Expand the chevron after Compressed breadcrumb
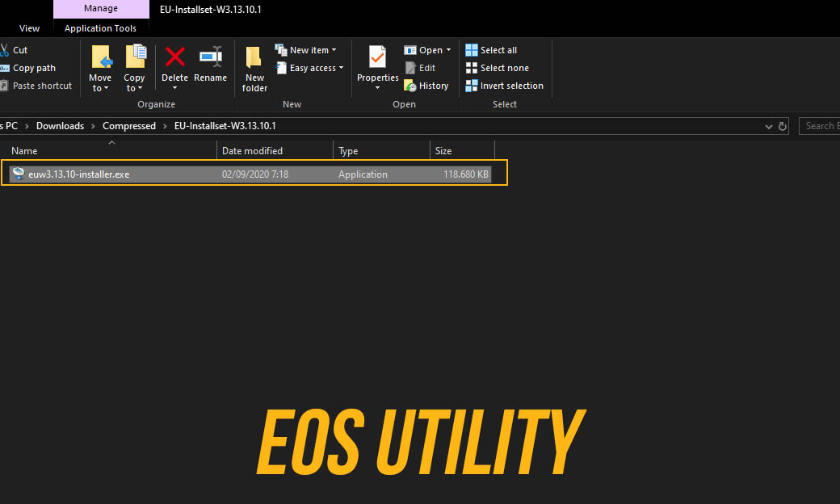The height and width of the screenshot is (504, 840). pyautogui.click(x=165, y=126)
